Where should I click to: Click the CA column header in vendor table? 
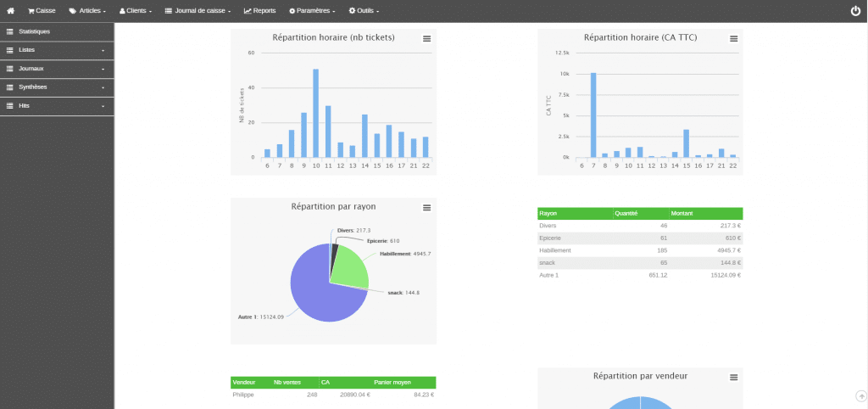(x=345, y=383)
